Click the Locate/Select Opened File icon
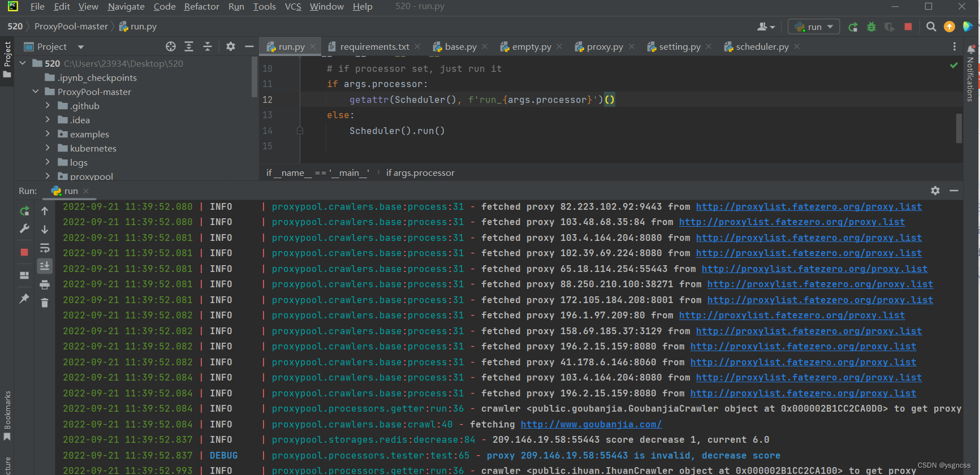Viewport: 980px width, 475px height. tap(171, 46)
